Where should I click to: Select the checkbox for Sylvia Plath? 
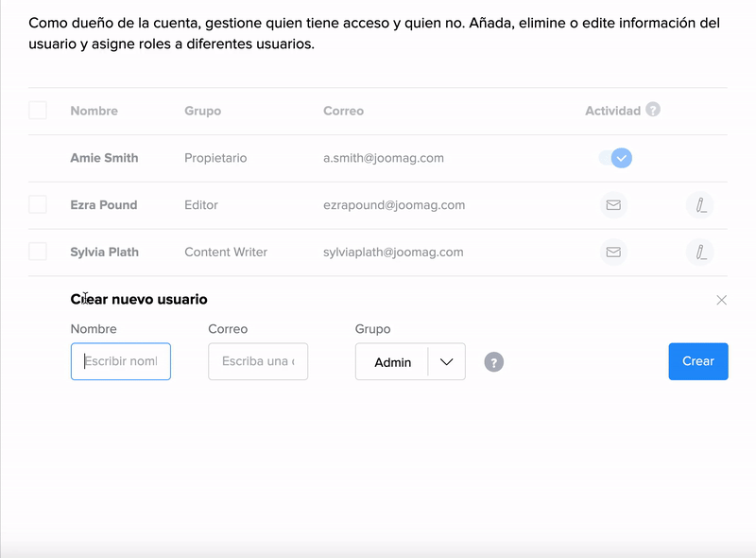tap(38, 252)
